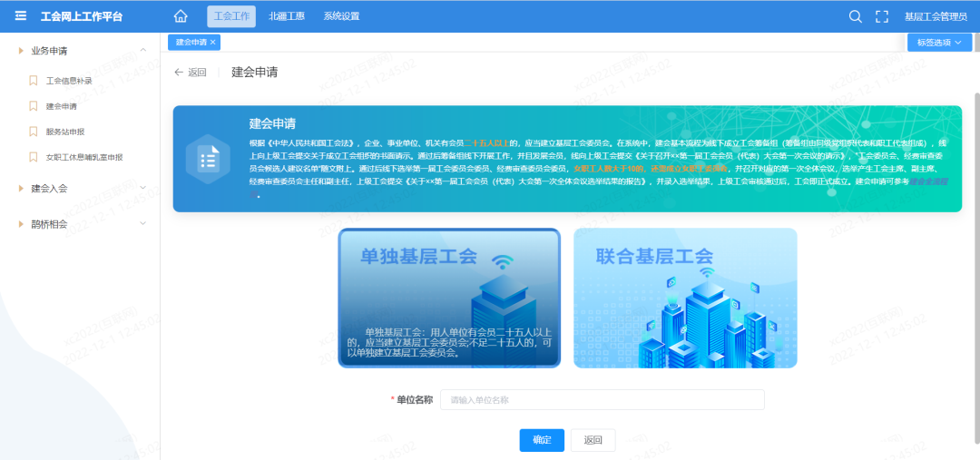The image size is (980, 460).
Task: Click the hamburger menu collapse icon
Action: [21, 16]
